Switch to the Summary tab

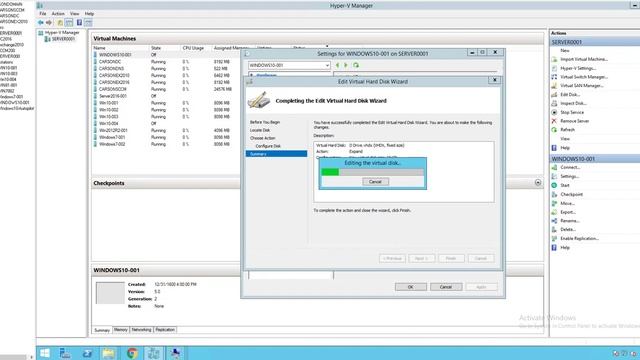tap(102, 330)
